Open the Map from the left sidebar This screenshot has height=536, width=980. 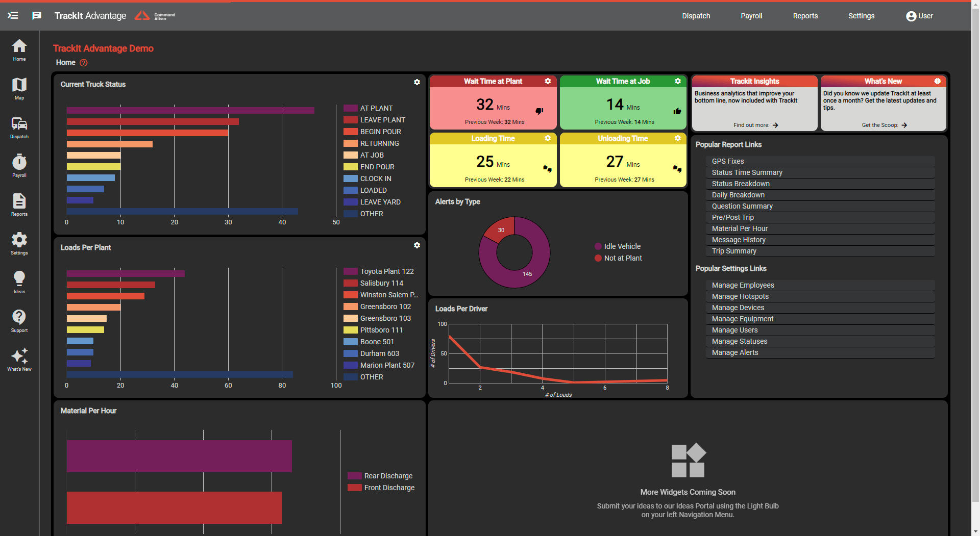click(x=19, y=88)
